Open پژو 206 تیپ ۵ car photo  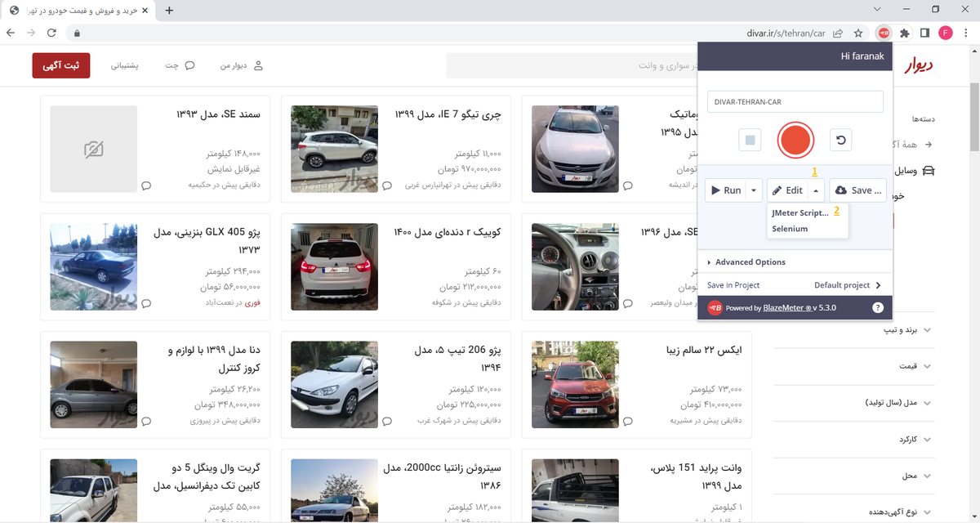[334, 384]
